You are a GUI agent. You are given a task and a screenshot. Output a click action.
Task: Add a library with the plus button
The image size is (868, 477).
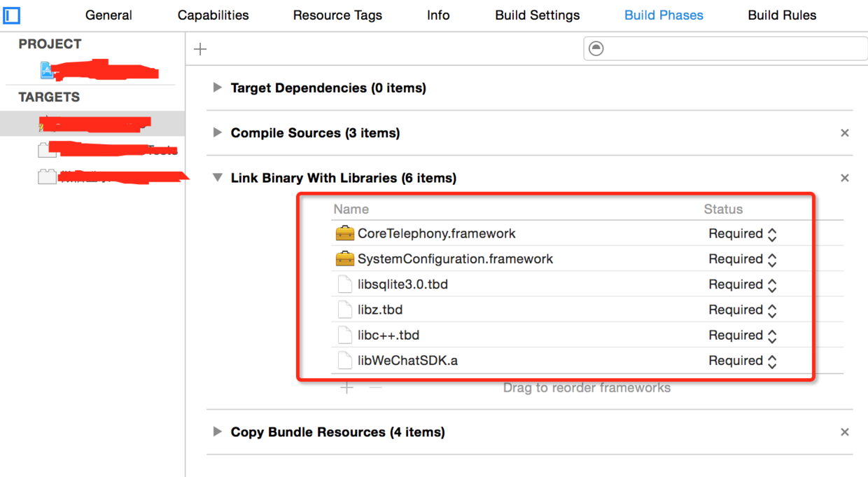[x=346, y=388]
